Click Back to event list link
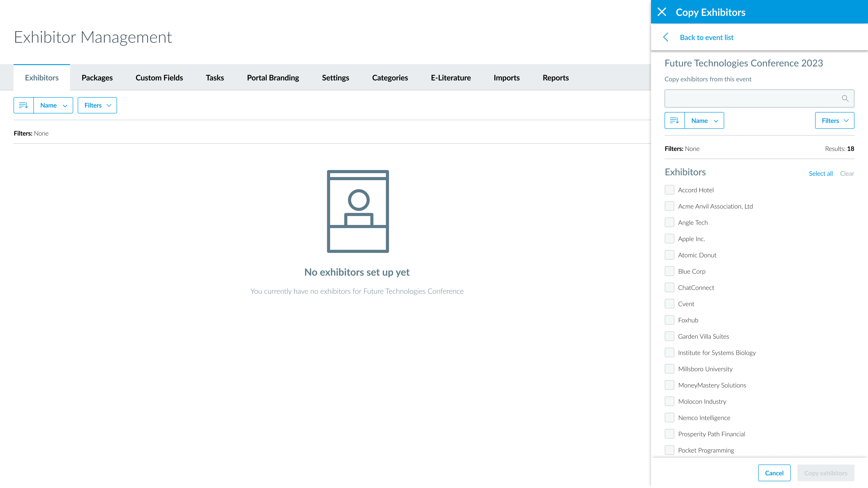Screen dimensions: 868x488 coord(707,37)
